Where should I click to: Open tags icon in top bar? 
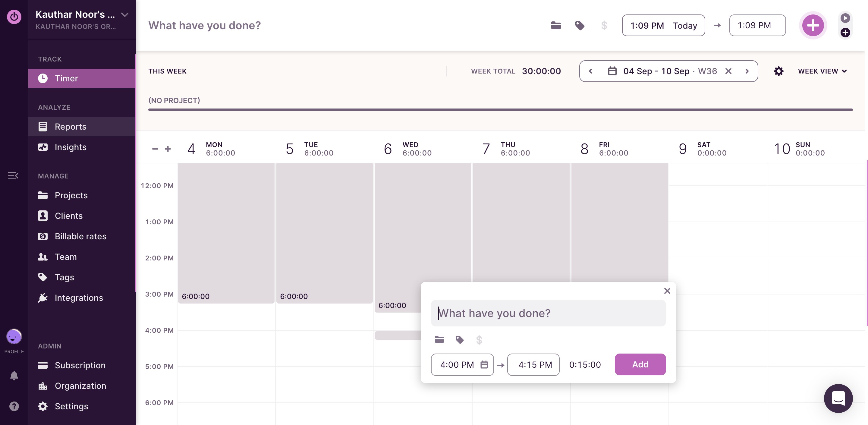pyautogui.click(x=580, y=26)
